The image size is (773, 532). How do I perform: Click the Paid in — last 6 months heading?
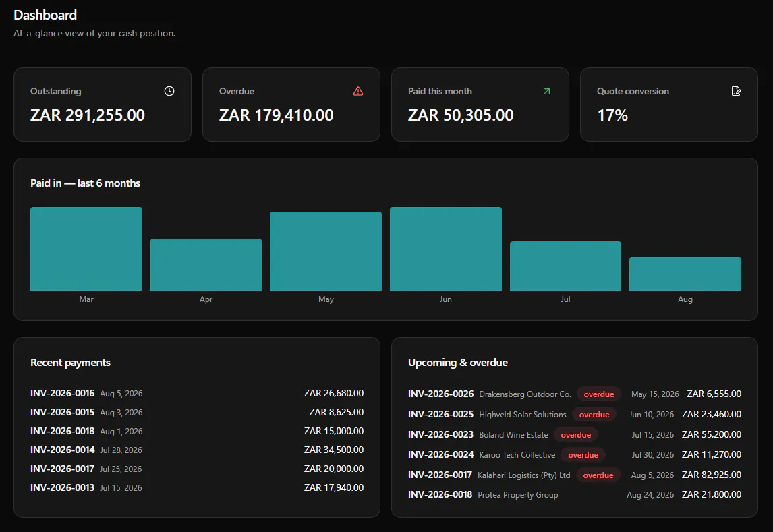[85, 183]
